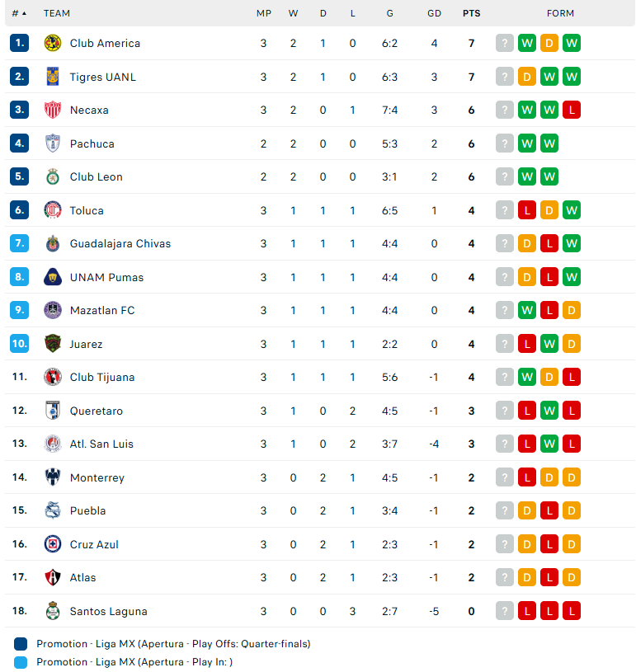Click the Cruz Azul crest icon
The width and height of the screenshot is (636, 672).
(x=53, y=544)
